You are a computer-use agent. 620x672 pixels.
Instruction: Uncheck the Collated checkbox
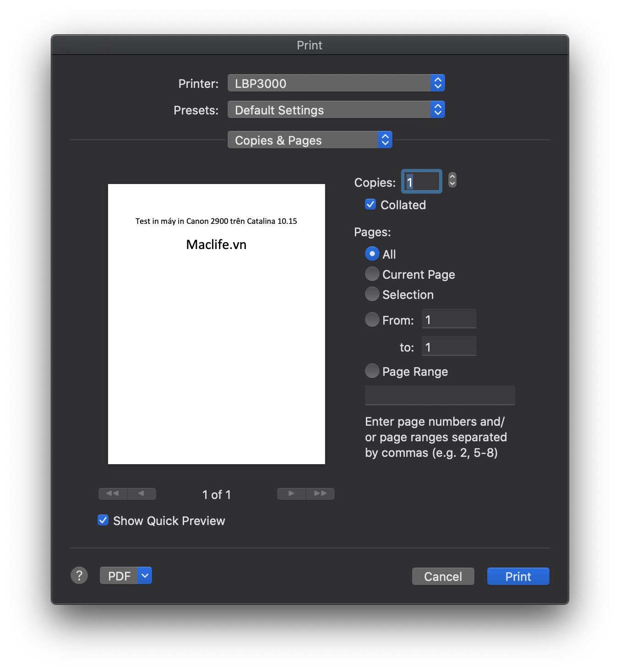click(370, 204)
